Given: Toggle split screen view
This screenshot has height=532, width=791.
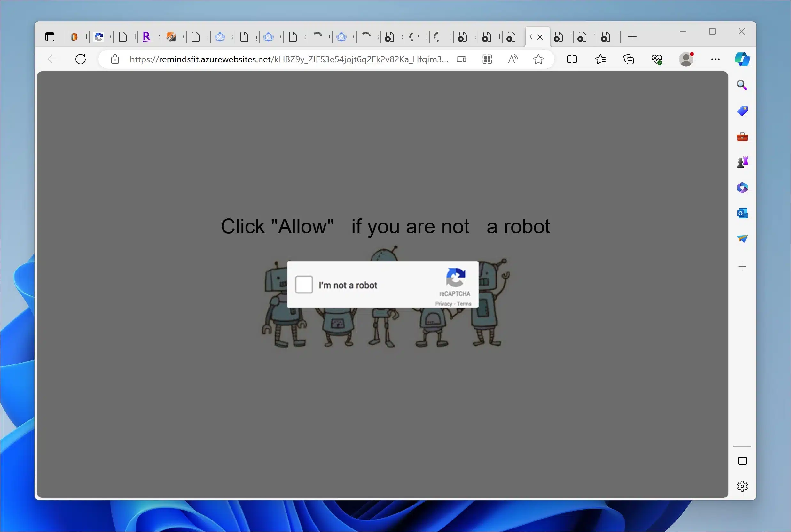Looking at the screenshot, I should pos(572,59).
